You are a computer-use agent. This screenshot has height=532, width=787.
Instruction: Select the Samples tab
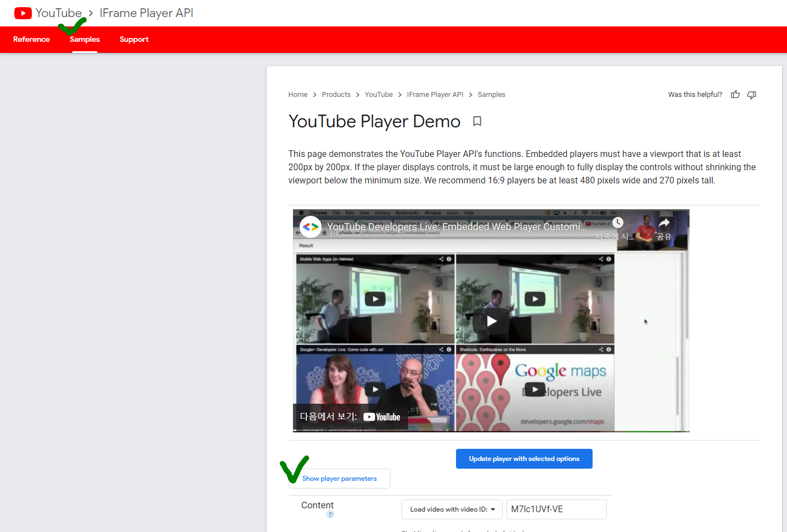click(85, 39)
